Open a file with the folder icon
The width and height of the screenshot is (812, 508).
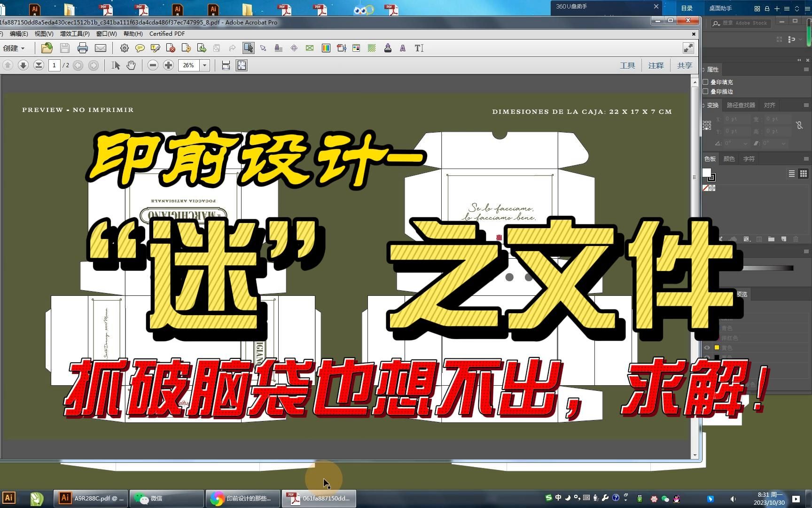click(x=47, y=48)
